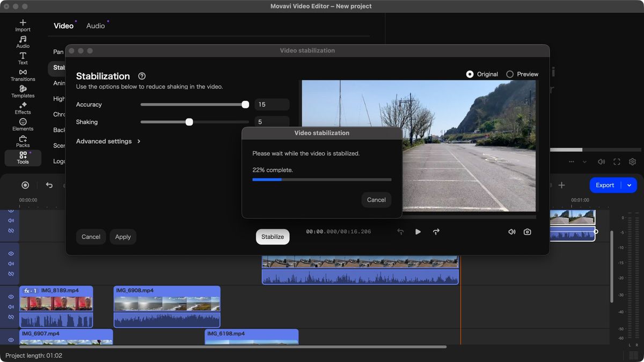Open the Effects section
Screen dimensions: 644x362
point(23,108)
